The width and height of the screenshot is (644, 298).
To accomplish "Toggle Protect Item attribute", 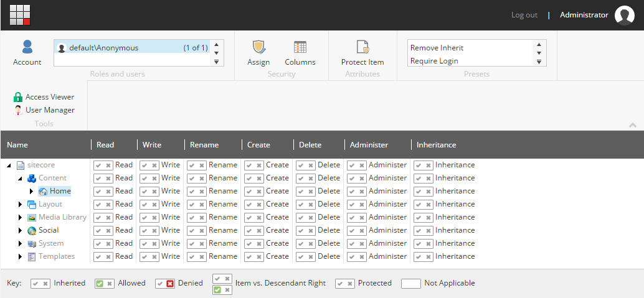I will 362,47.
